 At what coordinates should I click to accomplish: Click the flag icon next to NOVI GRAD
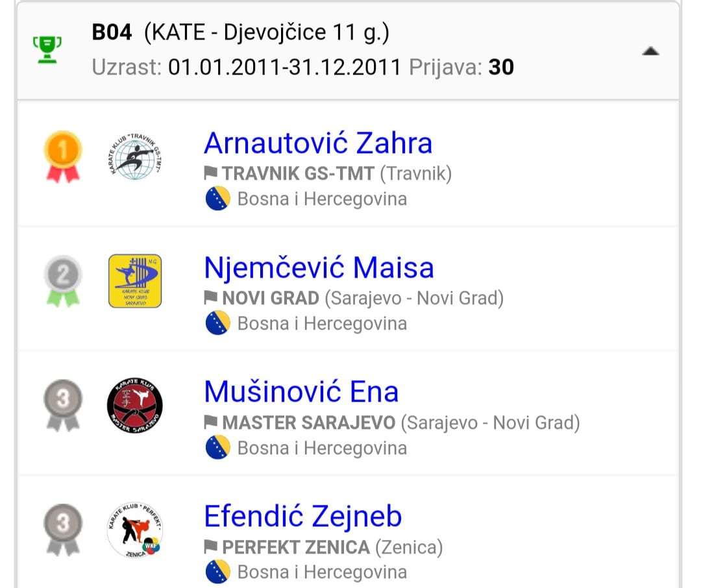click(x=211, y=297)
